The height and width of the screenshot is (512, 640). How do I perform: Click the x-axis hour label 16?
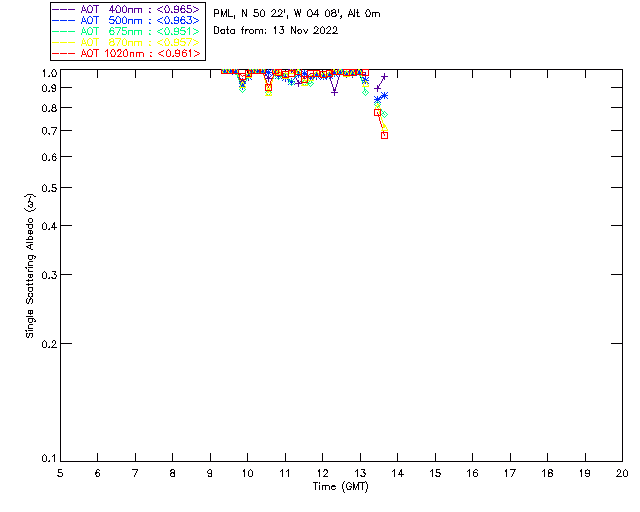(473, 473)
